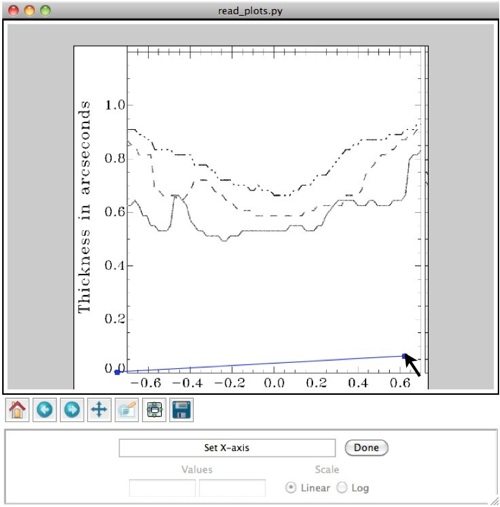This screenshot has height=507, width=500.
Task: Focus the first Values input field
Action: (x=162, y=488)
